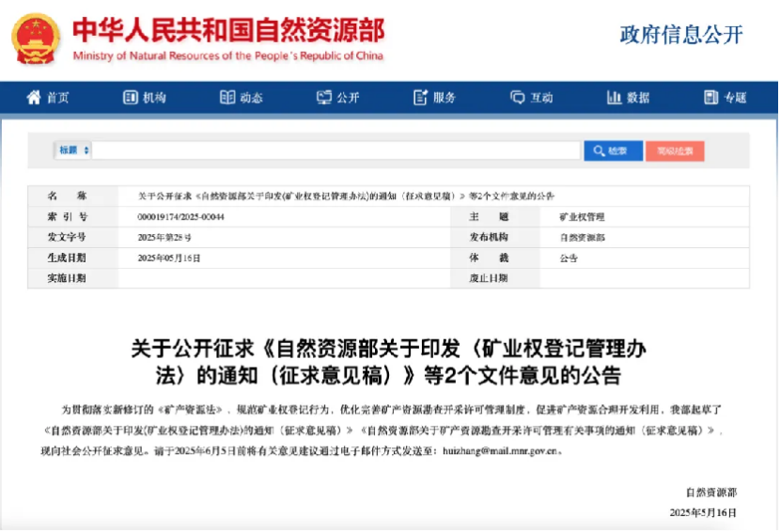Click the 2025年第28号 document number

click(164, 238)
